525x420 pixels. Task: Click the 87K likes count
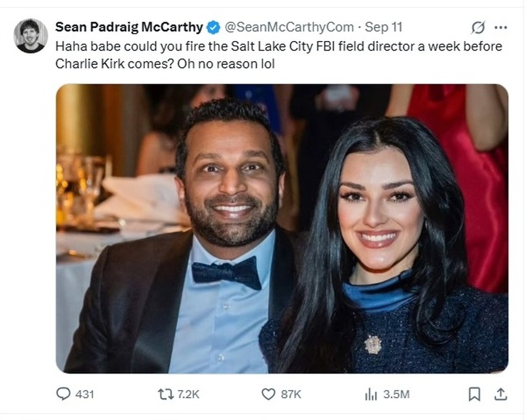291,394
